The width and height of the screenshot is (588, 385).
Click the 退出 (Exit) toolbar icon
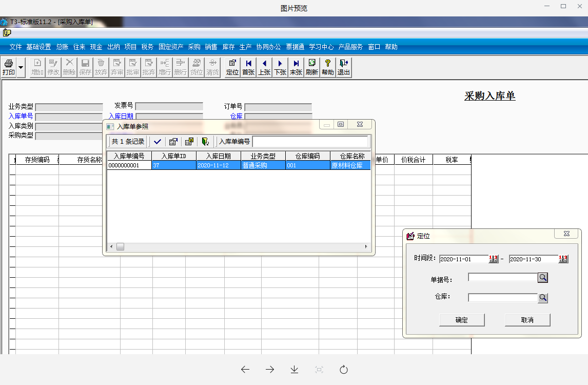[x=343, y=68]
